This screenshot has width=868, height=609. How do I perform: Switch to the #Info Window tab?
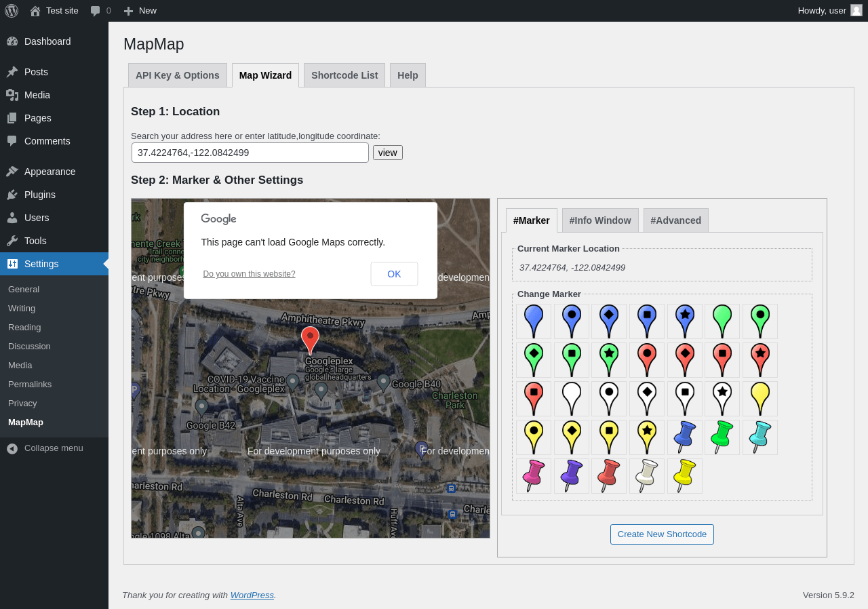[600, 220]
